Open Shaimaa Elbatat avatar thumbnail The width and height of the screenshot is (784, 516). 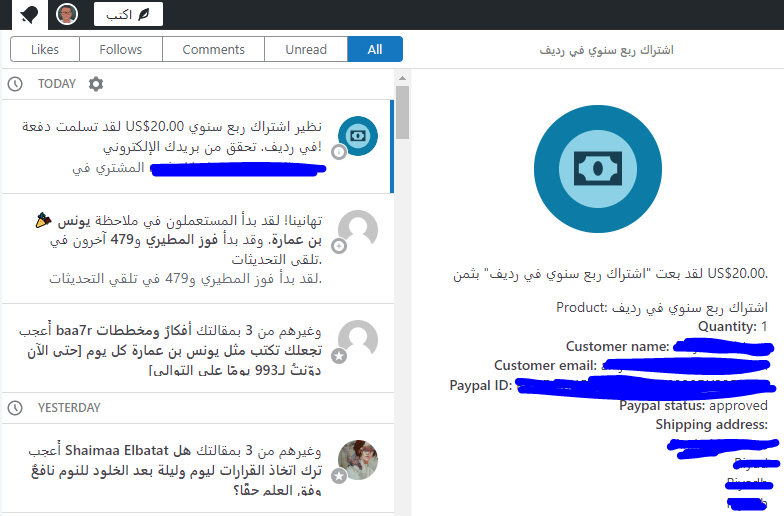click(x=357, y=460)
